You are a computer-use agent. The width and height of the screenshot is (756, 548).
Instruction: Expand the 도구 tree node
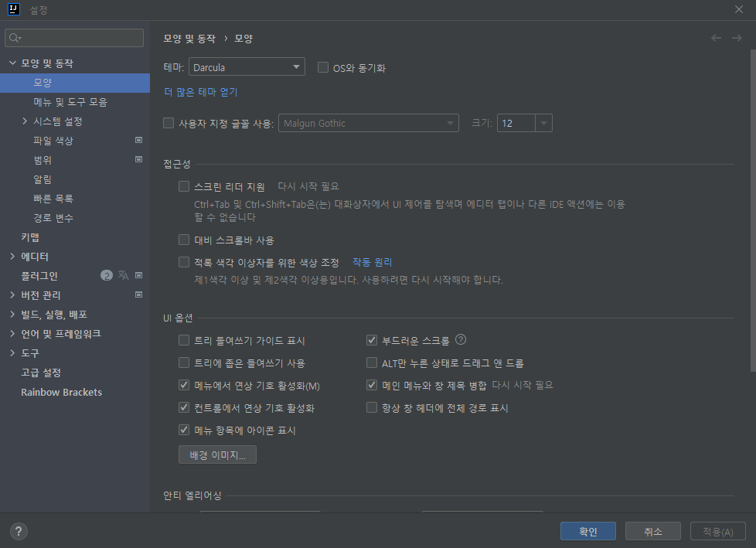[x=12, y=352]
